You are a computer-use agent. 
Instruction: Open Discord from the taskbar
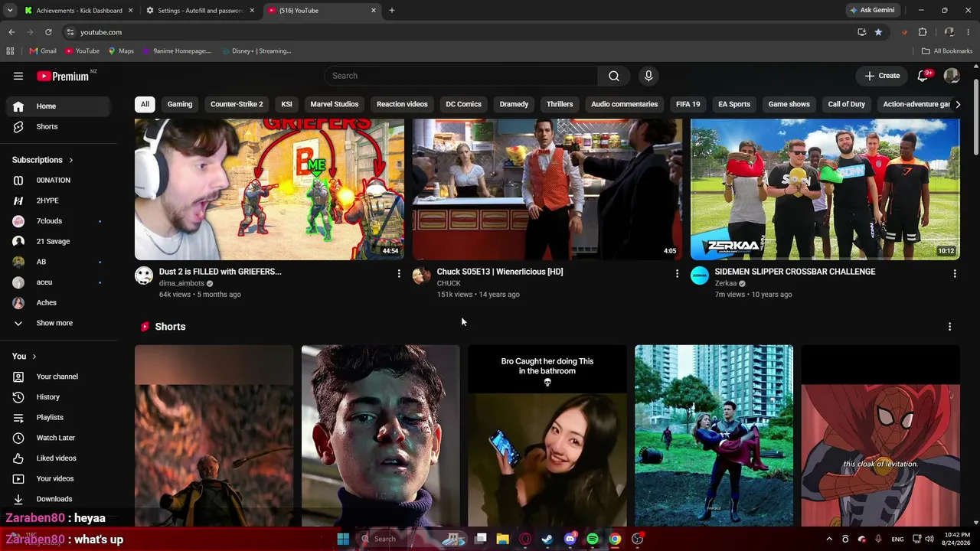[x=570, y=539]
